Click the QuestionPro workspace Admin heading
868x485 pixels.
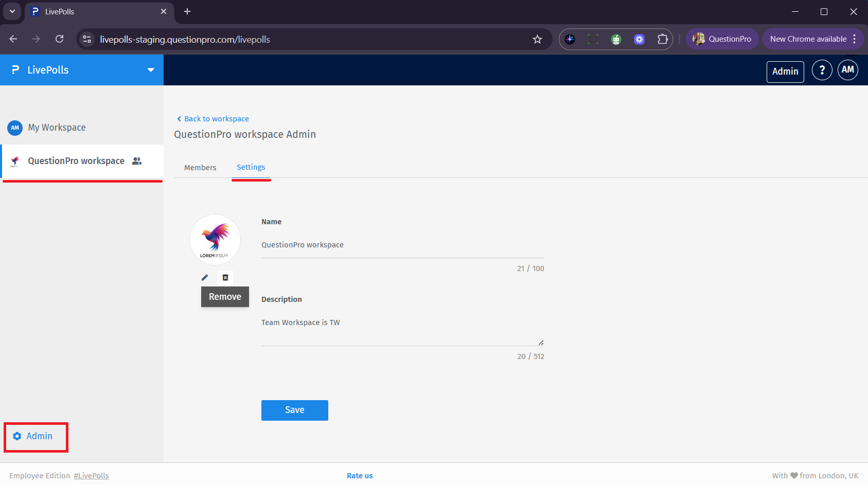tap(245, 134)
